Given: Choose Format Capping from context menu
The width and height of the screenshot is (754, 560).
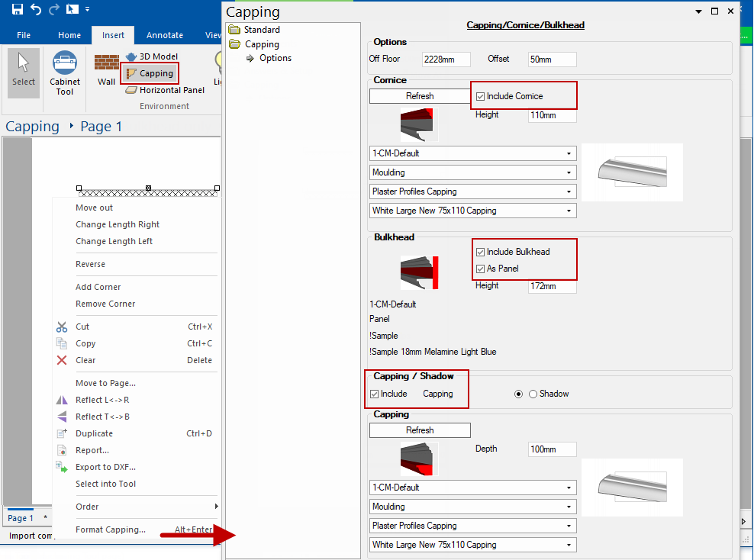Looking at the screenshot, I should coord(111,529).
